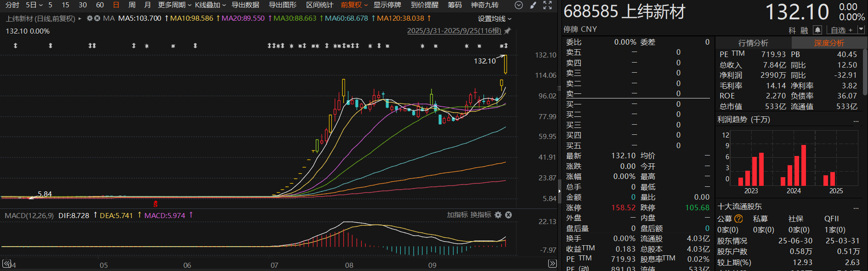Open MACD indicator settings gear
This screenshot has height=271, width=868.
(x=498, y=215)
